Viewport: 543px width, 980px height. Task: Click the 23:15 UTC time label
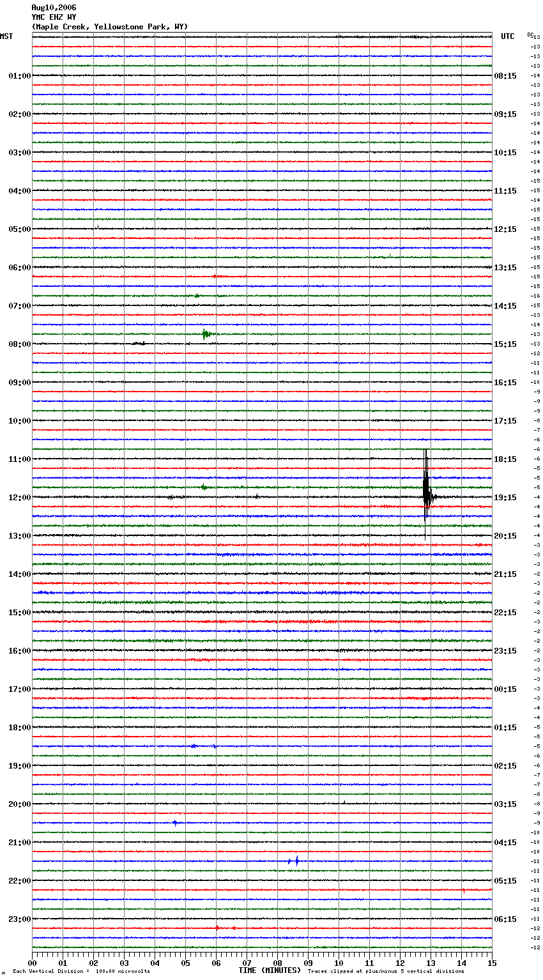[505, 651]
